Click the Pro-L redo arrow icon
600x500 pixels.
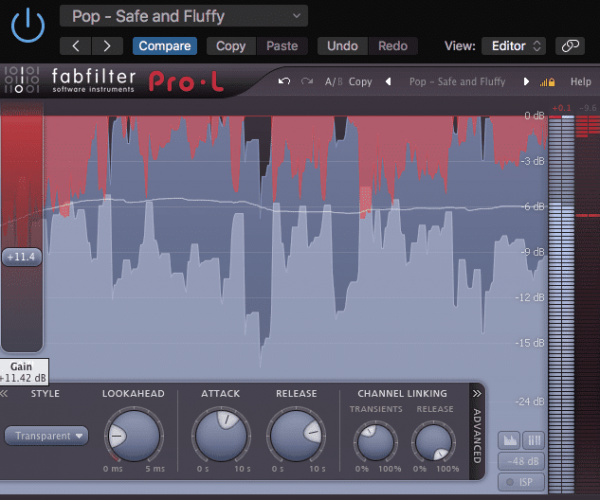click(x=307, y=81)
